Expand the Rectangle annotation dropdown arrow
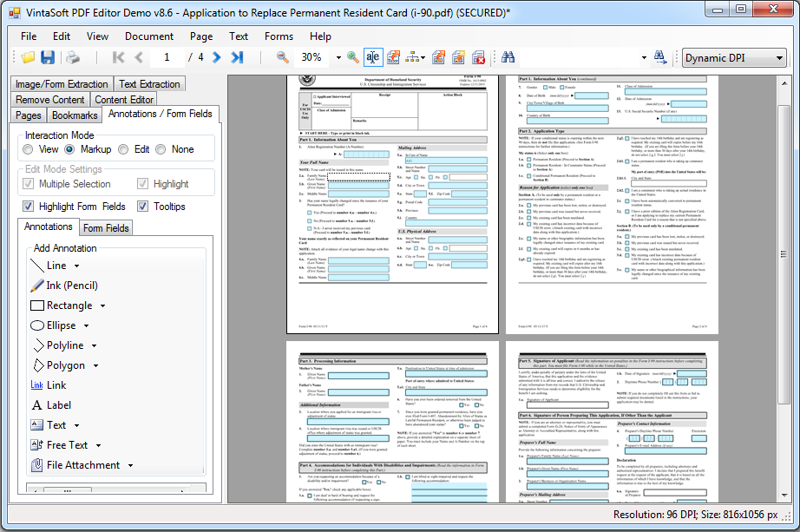The image size is (800, 532). 102,305
